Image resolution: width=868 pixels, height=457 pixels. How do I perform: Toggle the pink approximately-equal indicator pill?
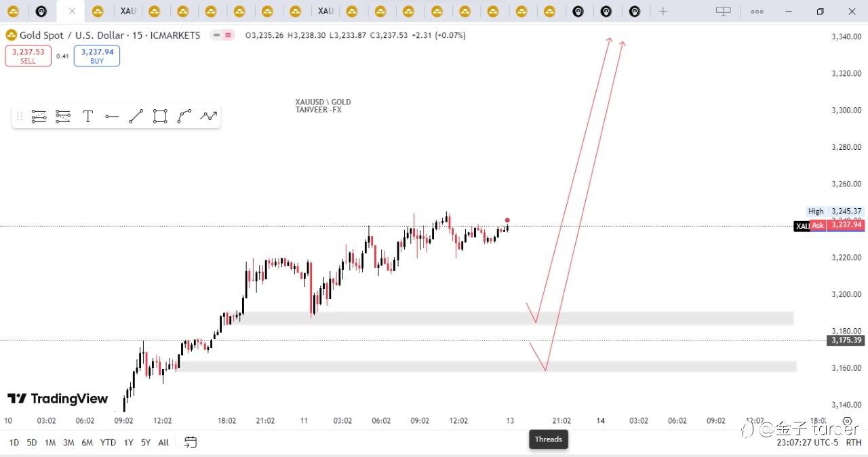click(229, 35)
